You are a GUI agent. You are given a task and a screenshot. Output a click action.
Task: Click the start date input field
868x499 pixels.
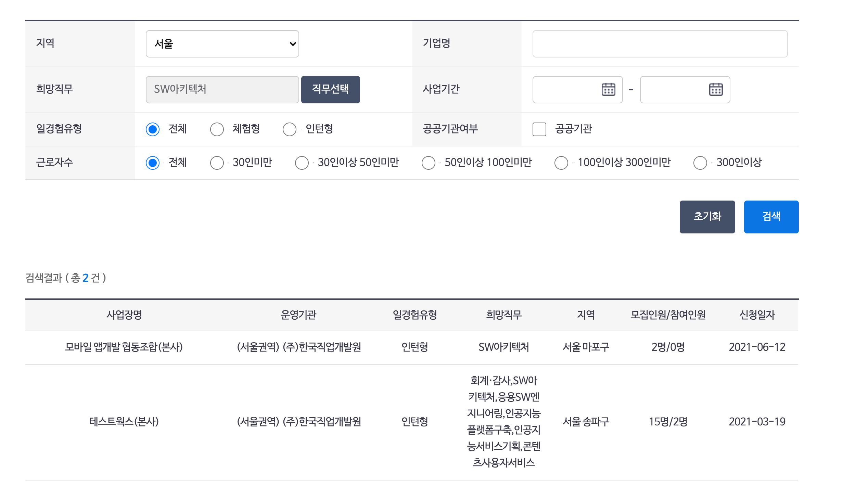click(565, 89)
